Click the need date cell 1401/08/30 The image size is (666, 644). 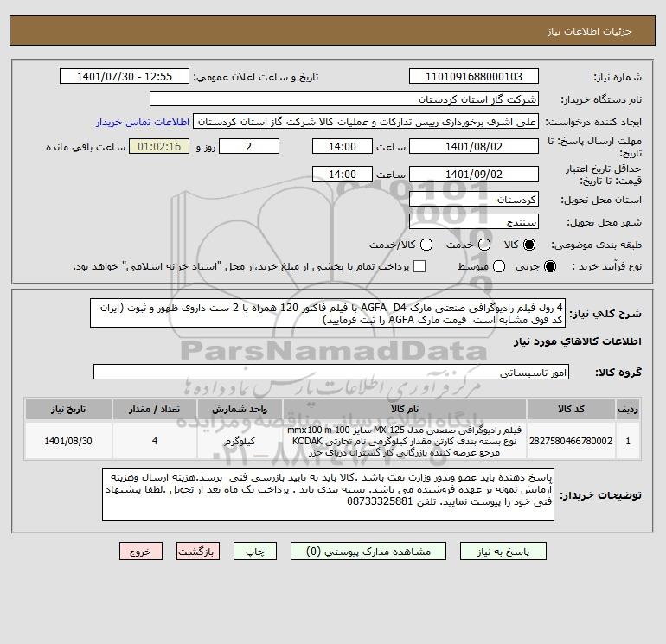click(x=68, y=441)
